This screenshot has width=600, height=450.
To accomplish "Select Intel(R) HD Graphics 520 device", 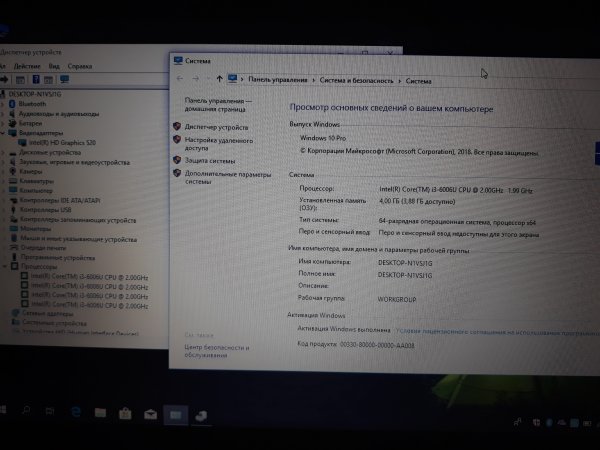I will (62, 142).
